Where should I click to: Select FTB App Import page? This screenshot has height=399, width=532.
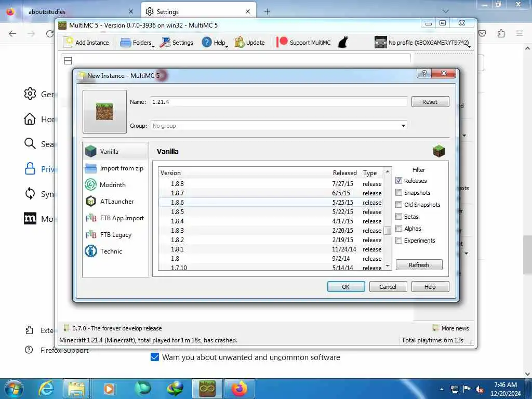(x=115, y=218)
